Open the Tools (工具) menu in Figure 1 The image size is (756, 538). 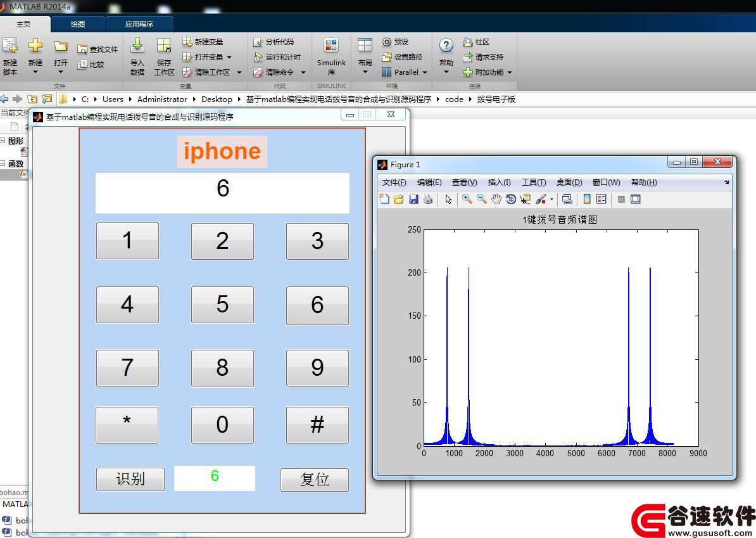[x=534, y=183]
